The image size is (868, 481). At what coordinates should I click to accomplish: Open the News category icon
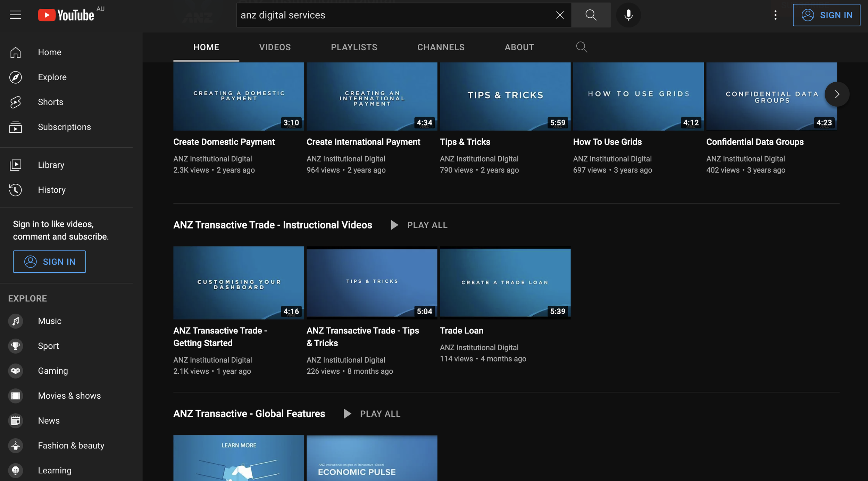click(x=16, y=421)
